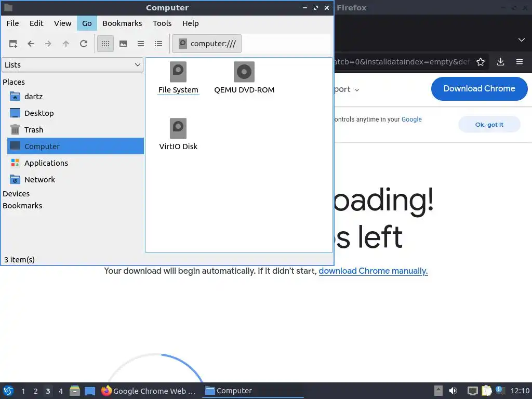The height and width of the screenshot is (399, 532).
Task: Switch to workspace 4
Action: (61, 391)
